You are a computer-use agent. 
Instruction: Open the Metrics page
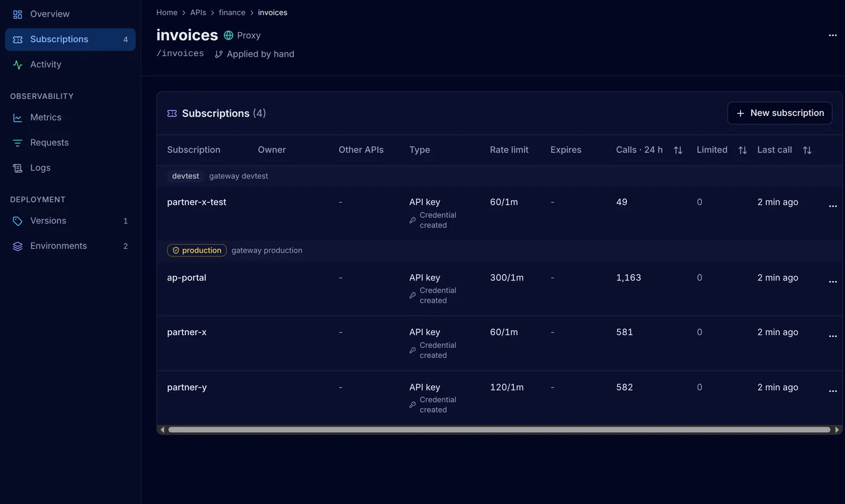[70, 117]
